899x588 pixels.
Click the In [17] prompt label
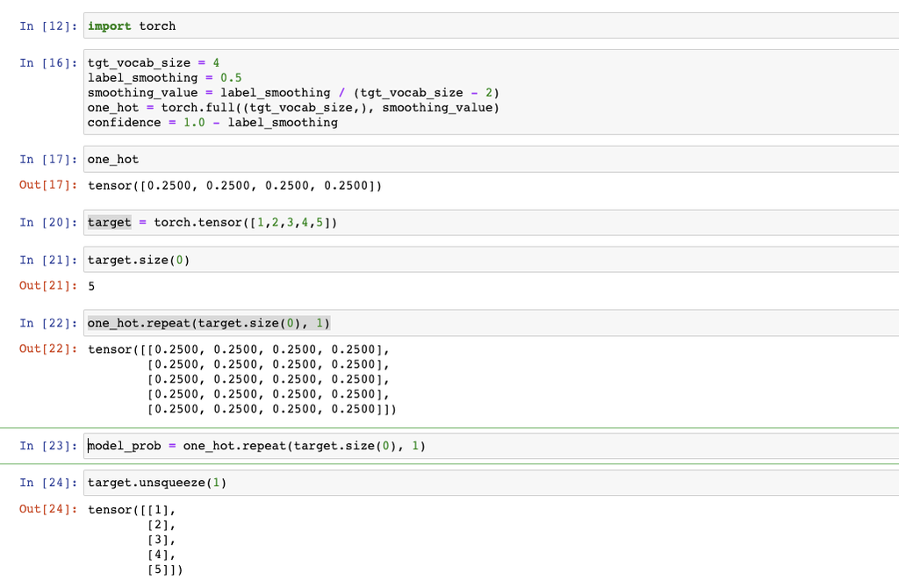coord(48,160)
